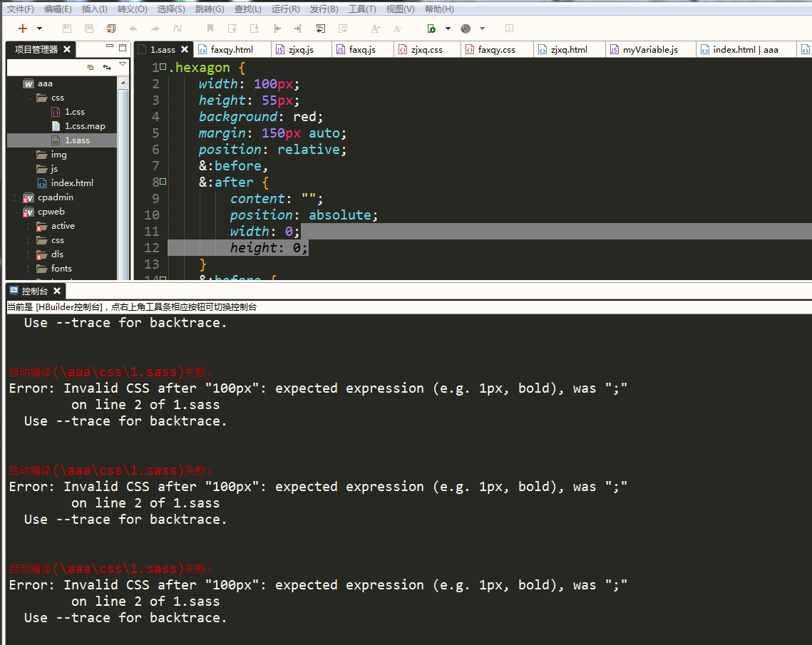812x645 pixels.
Task: Open the dropdown arrow beside the New icon
Action: tap(39, 29)
